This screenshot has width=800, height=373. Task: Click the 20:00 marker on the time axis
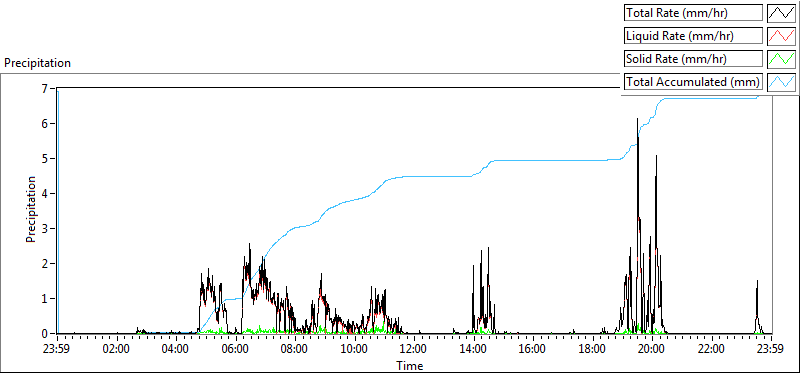pos(652,350)
